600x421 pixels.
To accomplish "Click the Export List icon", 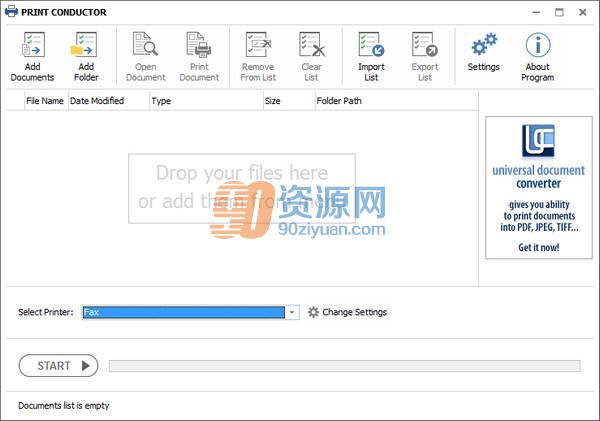I will point(425,44).
